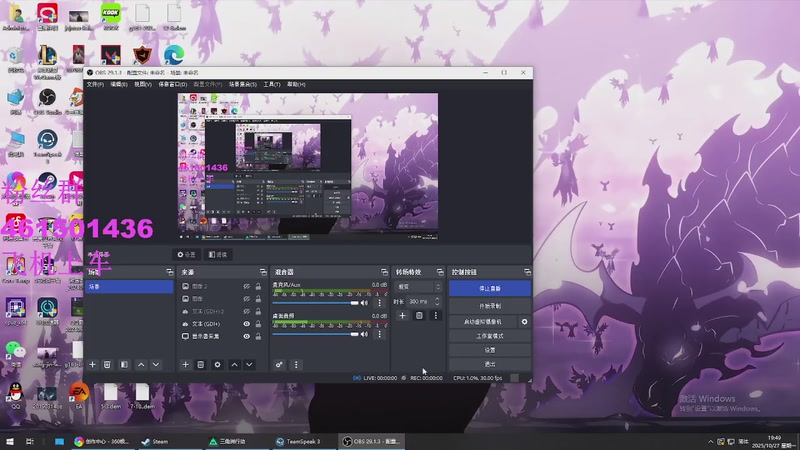Move scene down with Scenes panel down arrow

[156, 364]
